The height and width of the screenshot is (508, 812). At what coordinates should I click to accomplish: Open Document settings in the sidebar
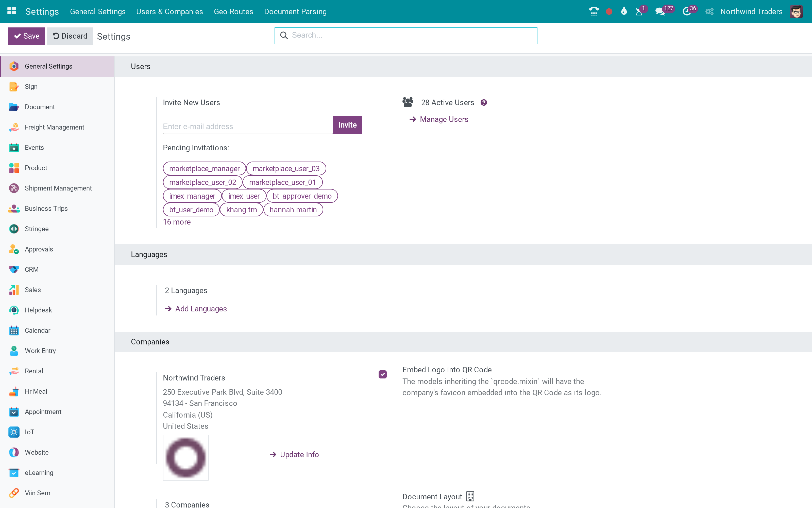pyautogui.click(x=57, y=107)
